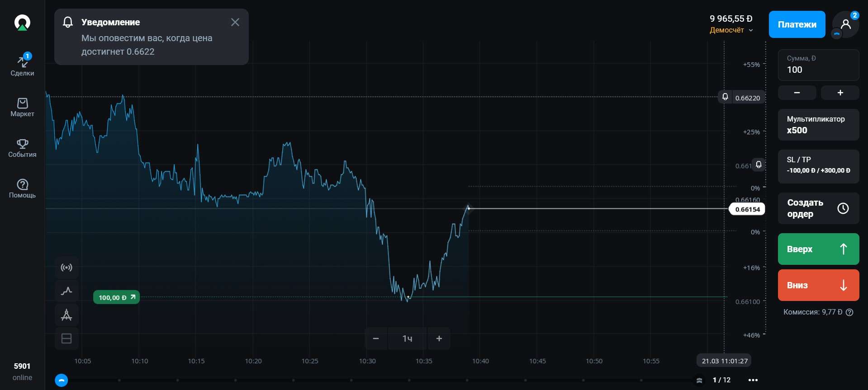
Task: Open the Сделки (Deals) panel
Action: (x=22, y=65)
